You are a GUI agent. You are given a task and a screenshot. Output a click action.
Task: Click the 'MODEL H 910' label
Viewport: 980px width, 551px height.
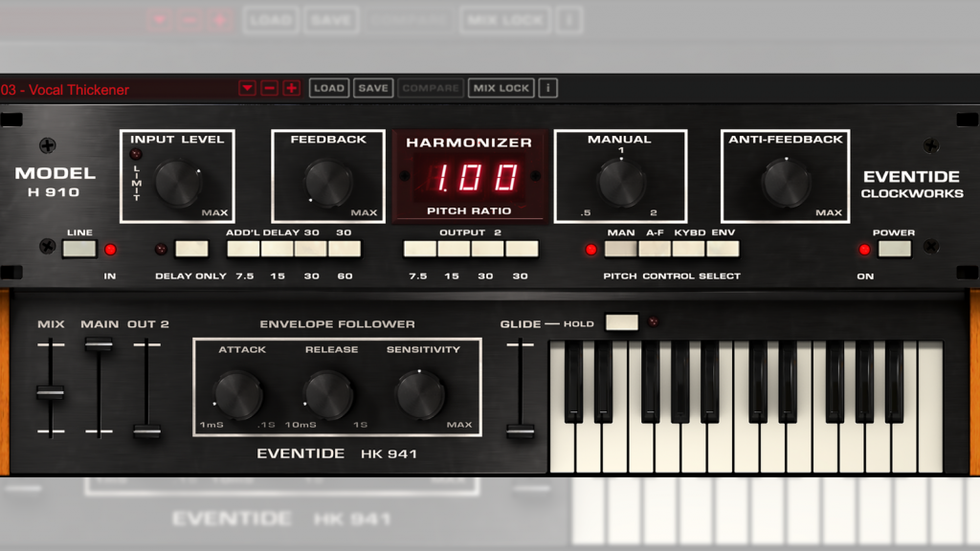pyautogui.click(x=55, y=182)
